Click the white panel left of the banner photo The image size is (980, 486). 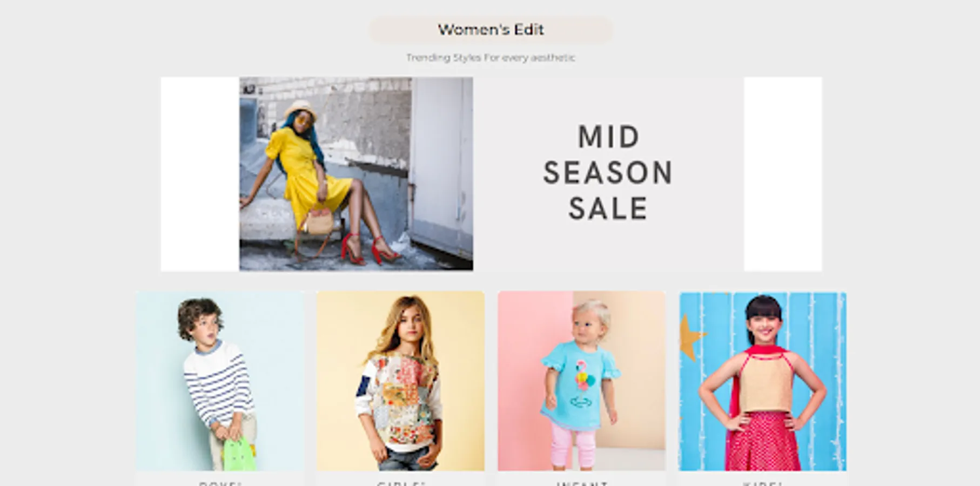coord(200,174)
